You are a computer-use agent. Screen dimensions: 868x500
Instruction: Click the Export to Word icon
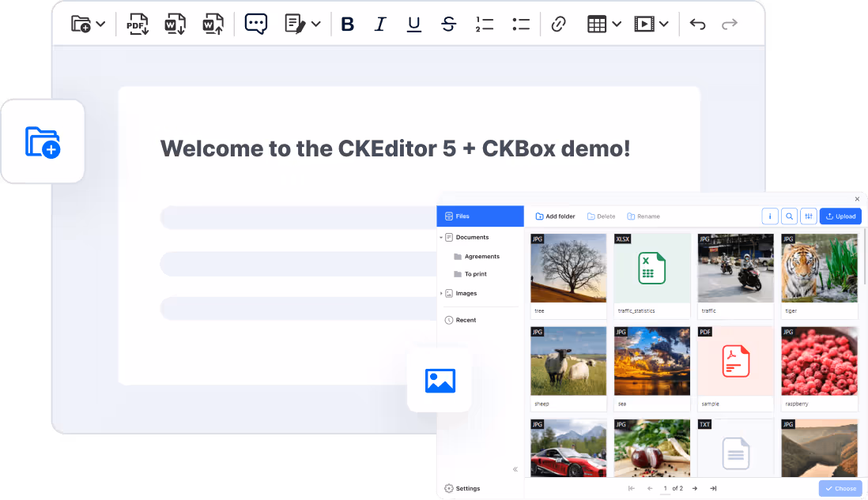[175, 24]
